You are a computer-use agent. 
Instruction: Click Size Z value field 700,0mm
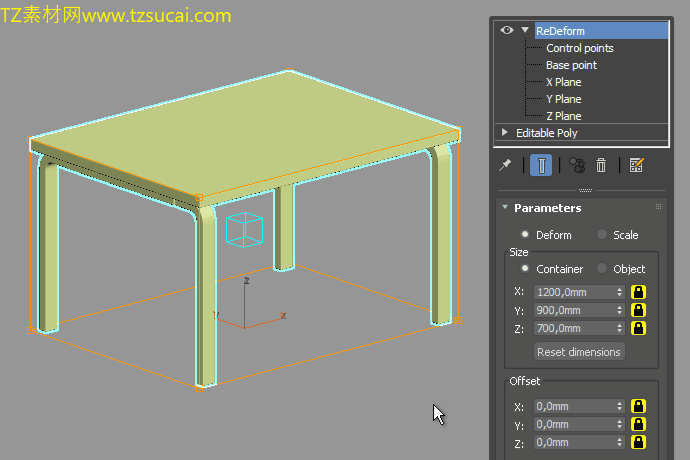pos(574,328)
